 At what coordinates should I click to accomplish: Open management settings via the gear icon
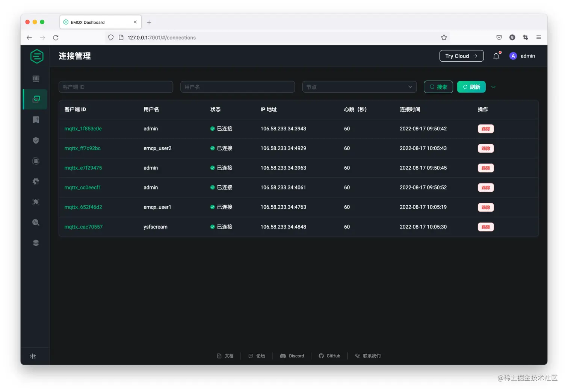36,181
